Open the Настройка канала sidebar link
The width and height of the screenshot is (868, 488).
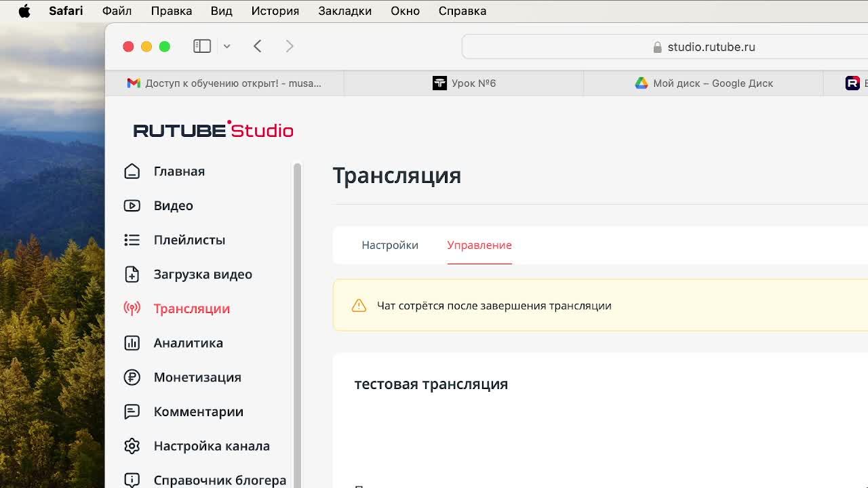pyautogui.click(x=212, y=446)
